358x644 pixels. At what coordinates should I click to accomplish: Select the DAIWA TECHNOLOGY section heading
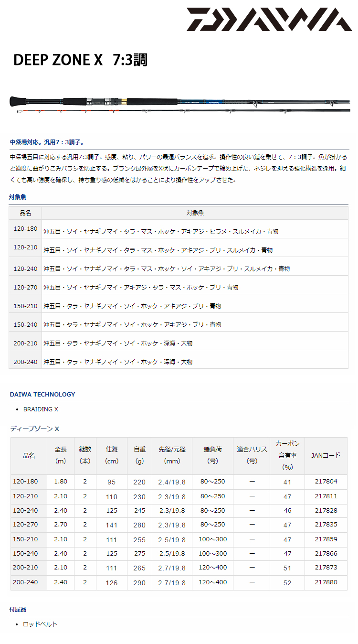tap(42, 394)
